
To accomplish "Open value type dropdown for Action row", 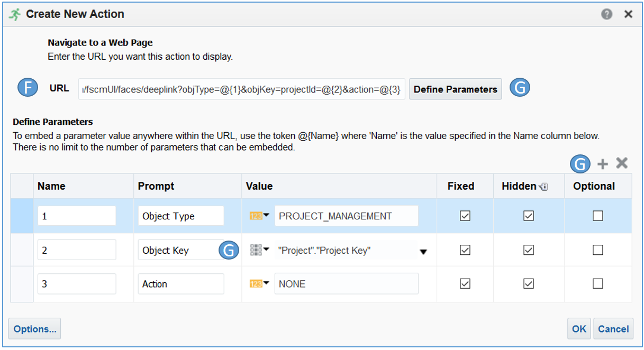I will (x=259, y=284).
